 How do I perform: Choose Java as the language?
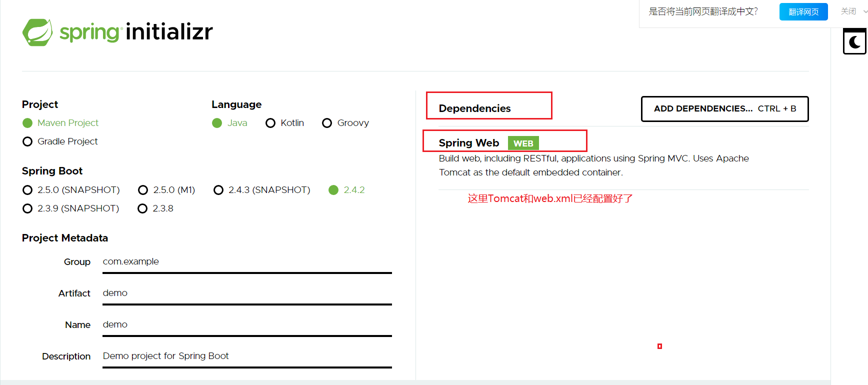point(229,123)
